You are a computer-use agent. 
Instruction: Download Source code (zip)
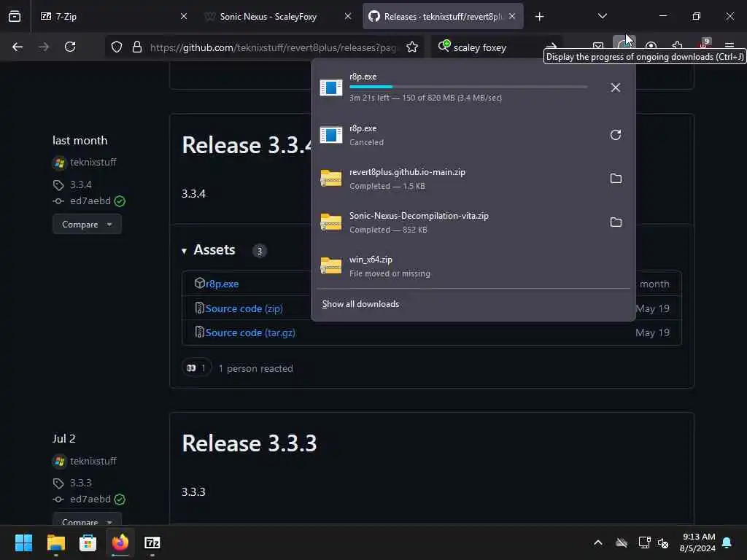pyautogui.click(x=244, y=308)
